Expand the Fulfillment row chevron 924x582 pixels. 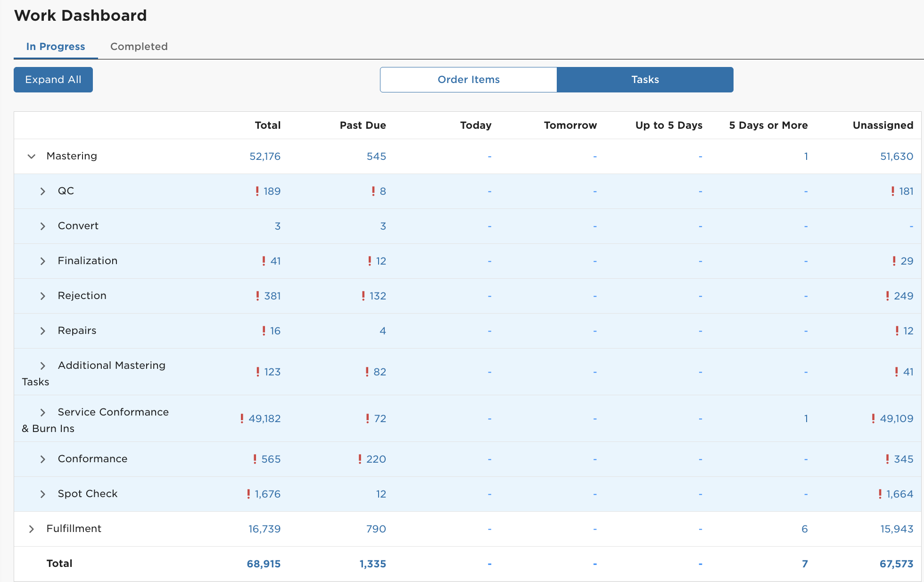[31, 529]
